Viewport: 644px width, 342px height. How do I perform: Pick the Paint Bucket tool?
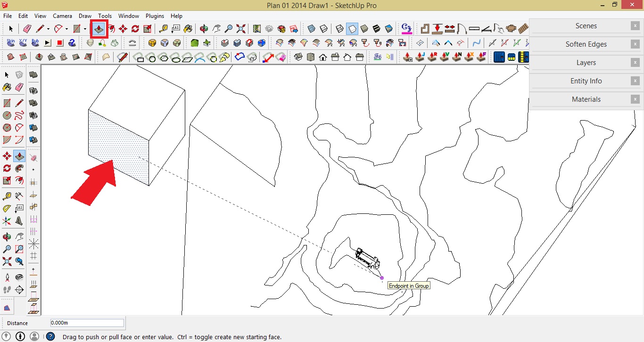point(187,29)
